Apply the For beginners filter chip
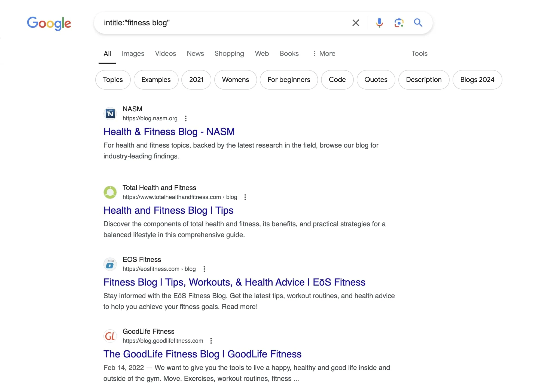 pos(289,80)
